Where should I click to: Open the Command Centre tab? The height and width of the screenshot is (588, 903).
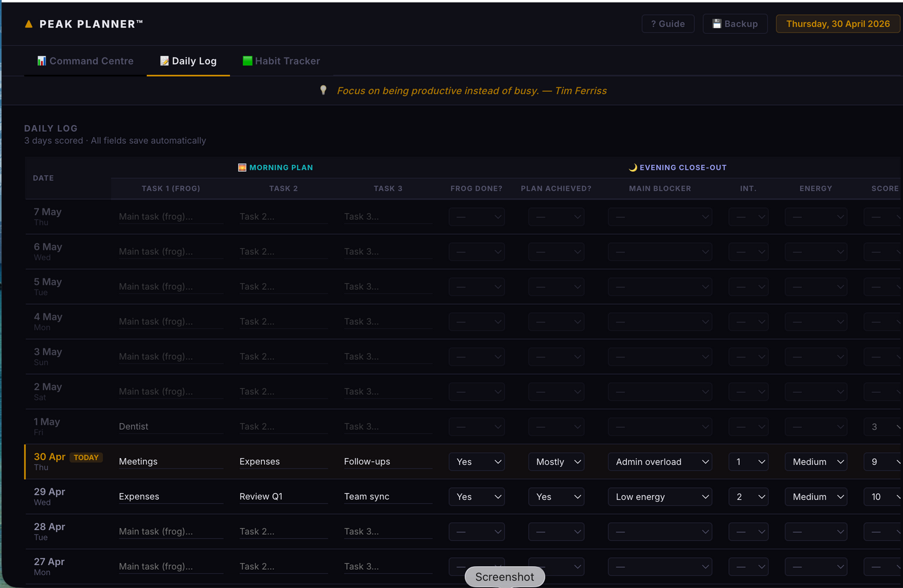click(x=85, y=61)
